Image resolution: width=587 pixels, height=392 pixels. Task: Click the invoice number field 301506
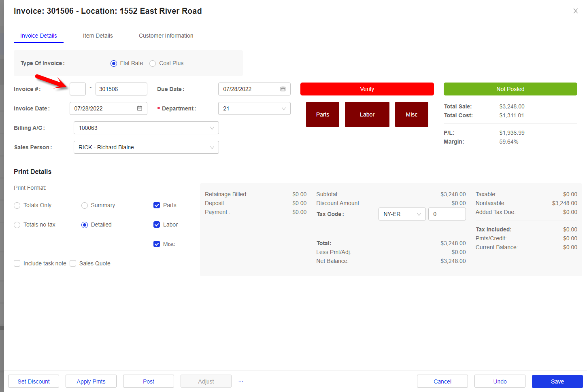pos(121,89)
